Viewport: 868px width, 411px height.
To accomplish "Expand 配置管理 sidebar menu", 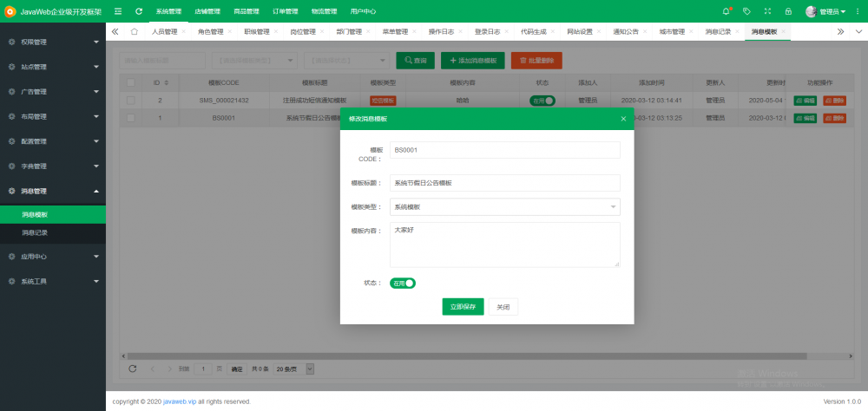I will [53, 141].
